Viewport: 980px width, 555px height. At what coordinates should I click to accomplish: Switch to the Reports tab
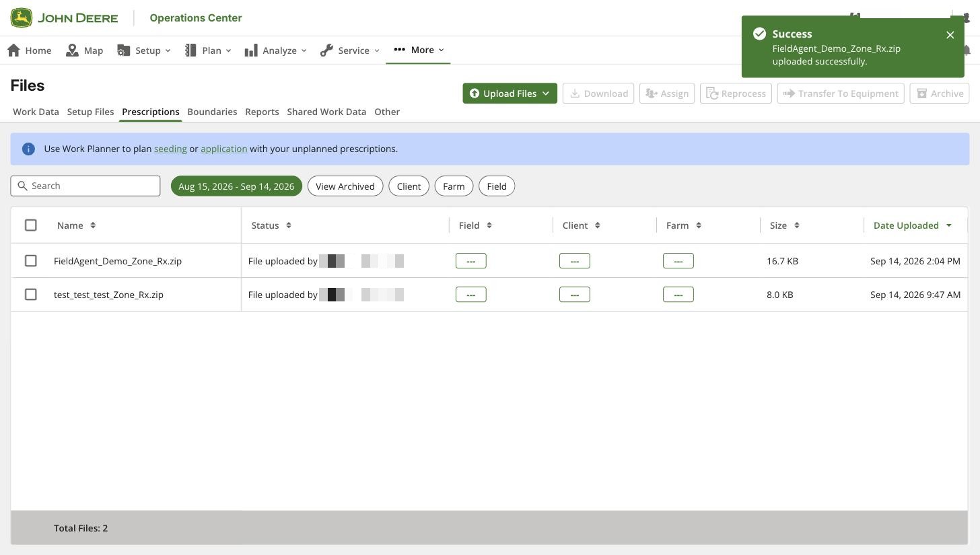(x=262, y=112)
